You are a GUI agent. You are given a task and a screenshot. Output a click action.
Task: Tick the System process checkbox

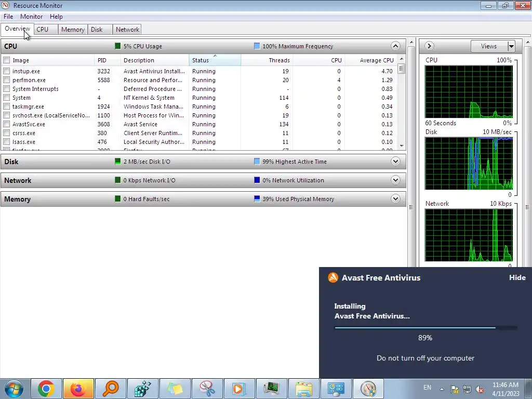pos(6,97)
